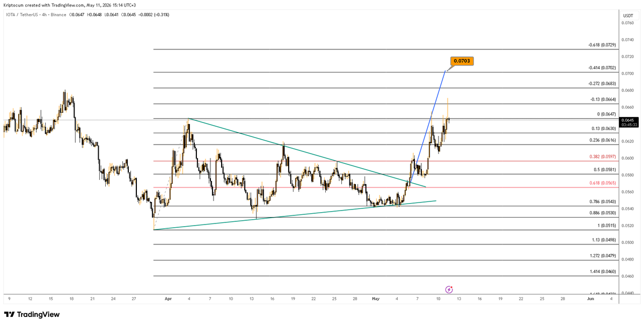Click 0.0740 on the price axis
Image resolution: width=644 pixels, height=325 pixels.
click(628, 40)
